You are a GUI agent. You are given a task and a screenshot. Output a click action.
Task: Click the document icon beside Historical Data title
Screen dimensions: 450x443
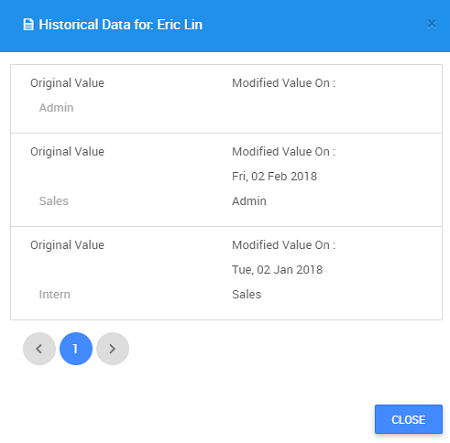pyautogui.click(x=28, y=25)
